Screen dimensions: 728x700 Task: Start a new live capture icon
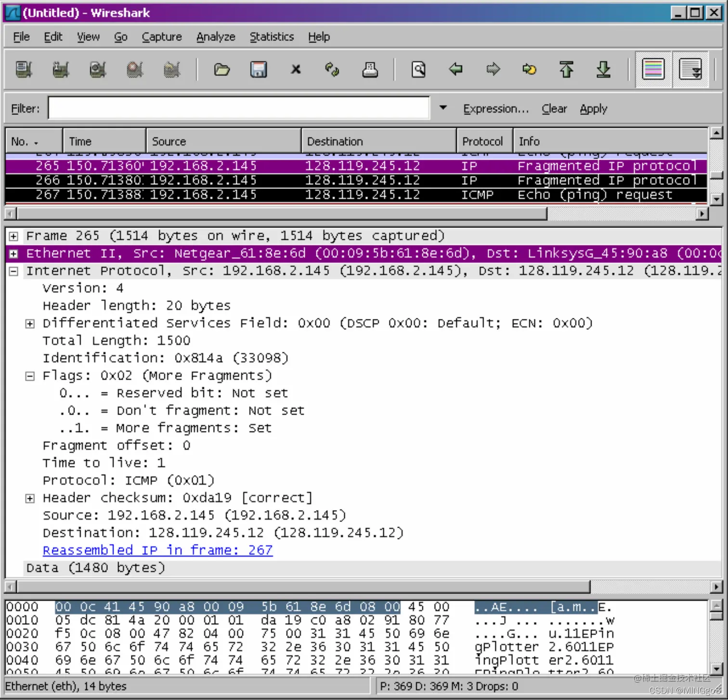[98, 70]
